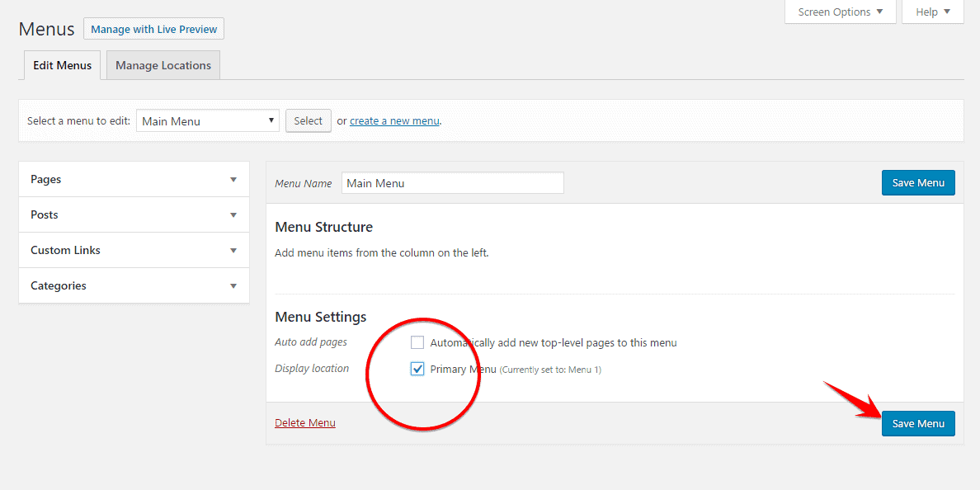Click the Delete Menu link
The width and height of the screenshot is (980, 490).
305,423
